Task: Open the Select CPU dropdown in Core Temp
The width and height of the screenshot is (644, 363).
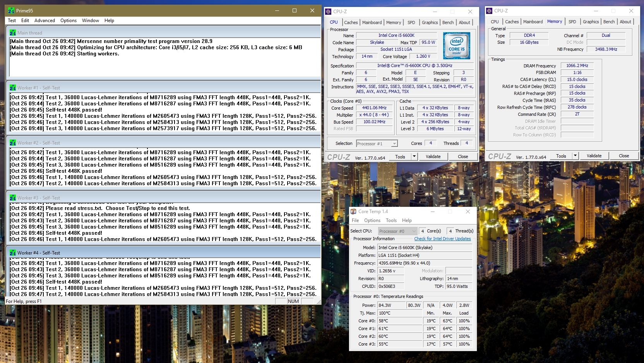Action: click(x=397, y=231)
